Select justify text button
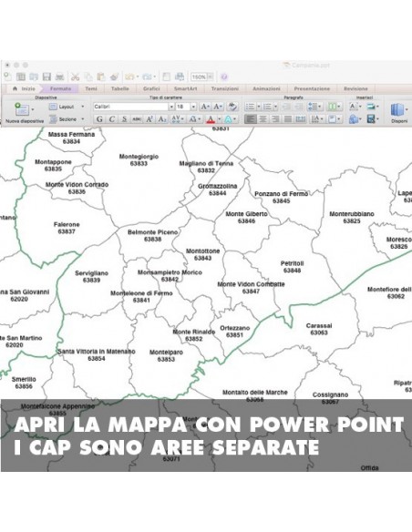 288,119
